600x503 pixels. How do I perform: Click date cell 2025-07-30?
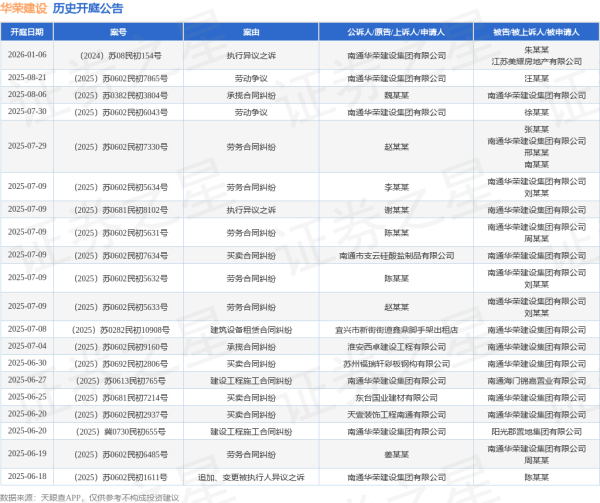(27, 111)
